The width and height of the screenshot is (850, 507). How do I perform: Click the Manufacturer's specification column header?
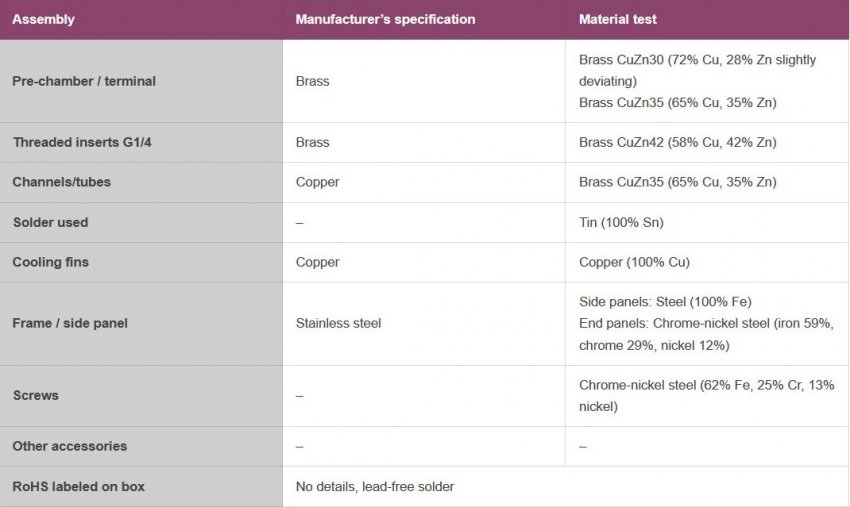tap(385, 19)
